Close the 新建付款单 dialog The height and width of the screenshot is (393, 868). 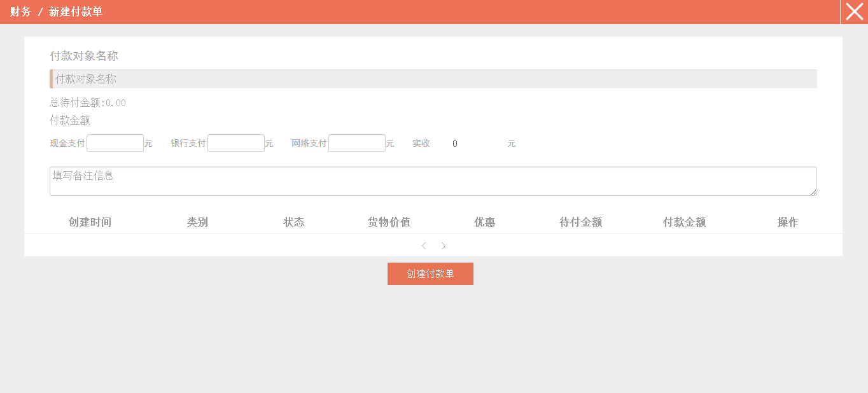[x=854, y=11]
